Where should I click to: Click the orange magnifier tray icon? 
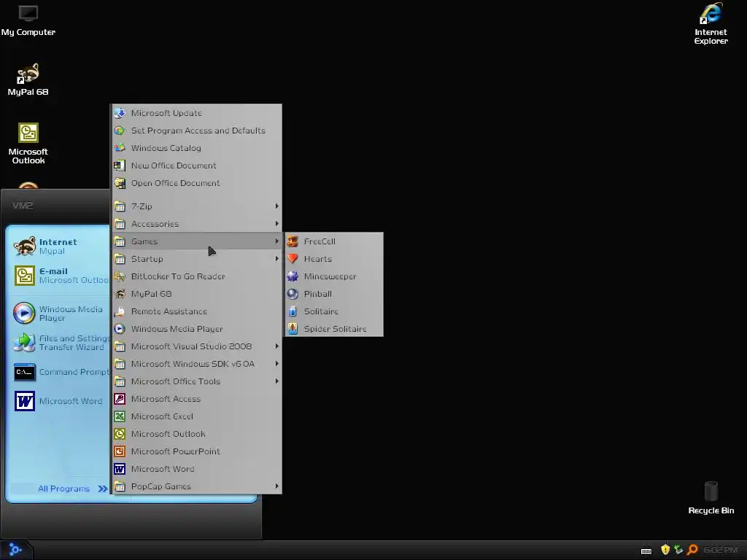pyautogui.click(x=692, y=550)
